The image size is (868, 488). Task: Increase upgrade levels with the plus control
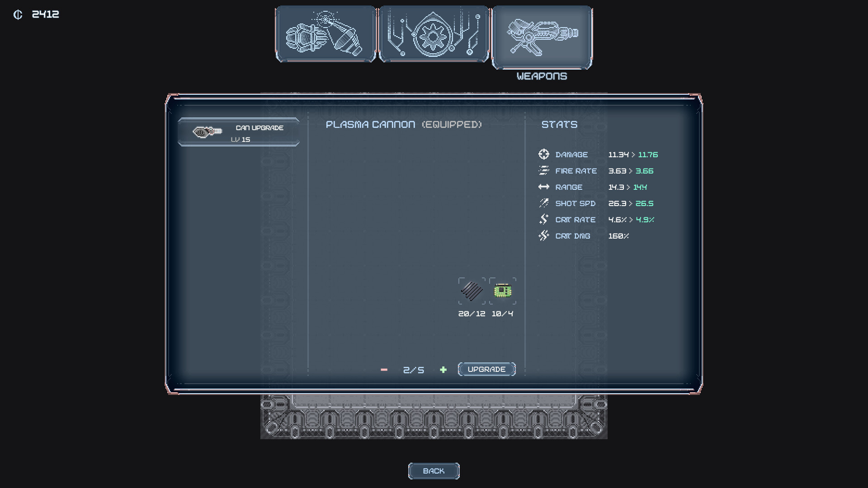point(443,369)
